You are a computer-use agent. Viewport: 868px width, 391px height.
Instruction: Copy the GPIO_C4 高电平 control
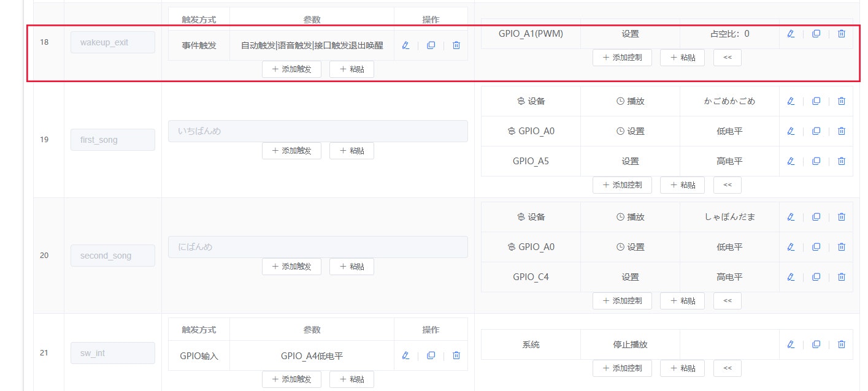(816, 277)
